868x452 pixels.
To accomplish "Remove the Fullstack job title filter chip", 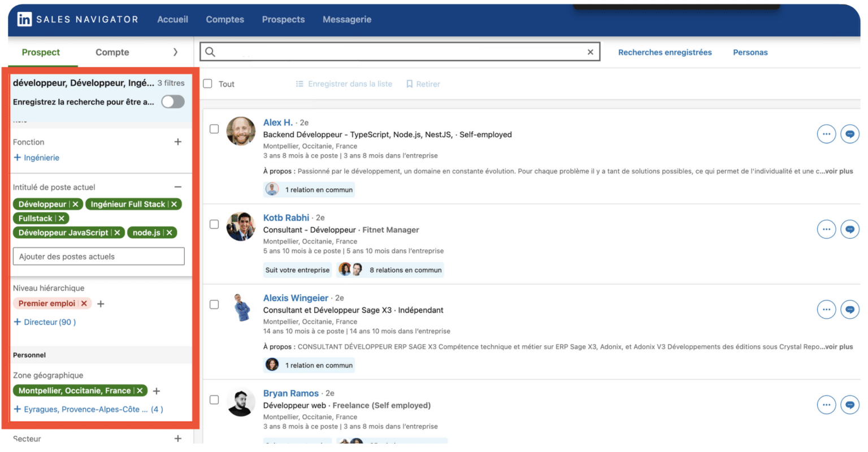I will (x=62, y=218).
